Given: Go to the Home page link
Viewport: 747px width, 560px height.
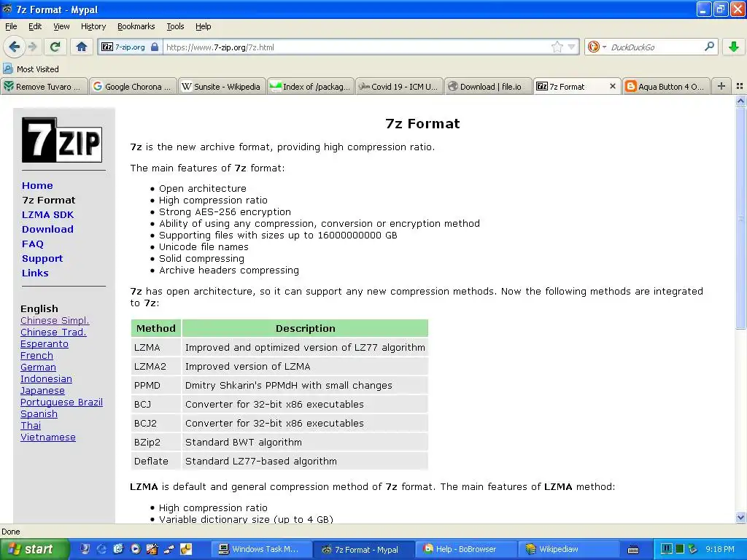Looking at the screenshot, I should tap(37, 185).
